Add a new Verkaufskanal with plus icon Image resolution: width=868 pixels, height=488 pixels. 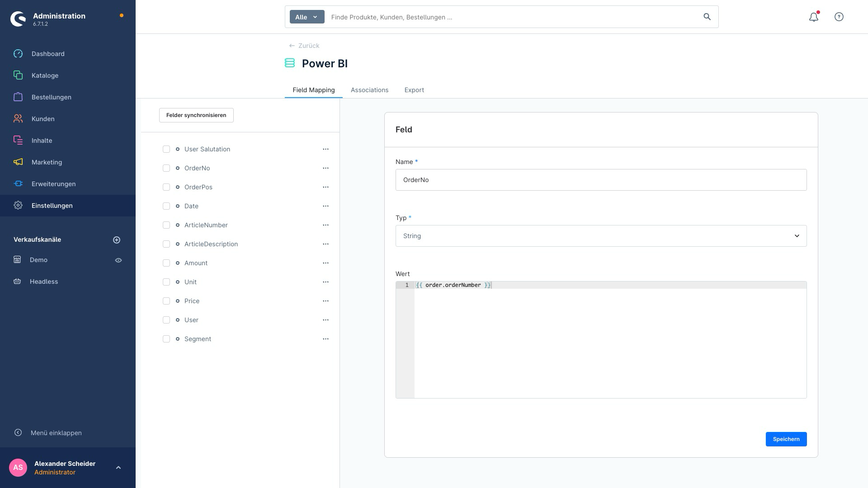(117, 240)
